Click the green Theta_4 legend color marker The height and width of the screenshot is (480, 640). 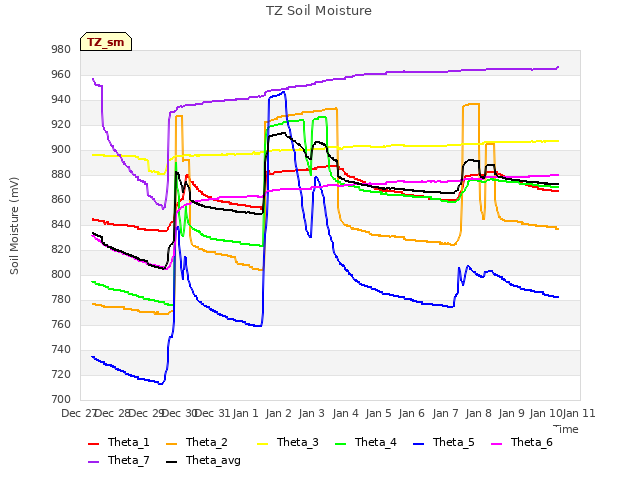340,444
